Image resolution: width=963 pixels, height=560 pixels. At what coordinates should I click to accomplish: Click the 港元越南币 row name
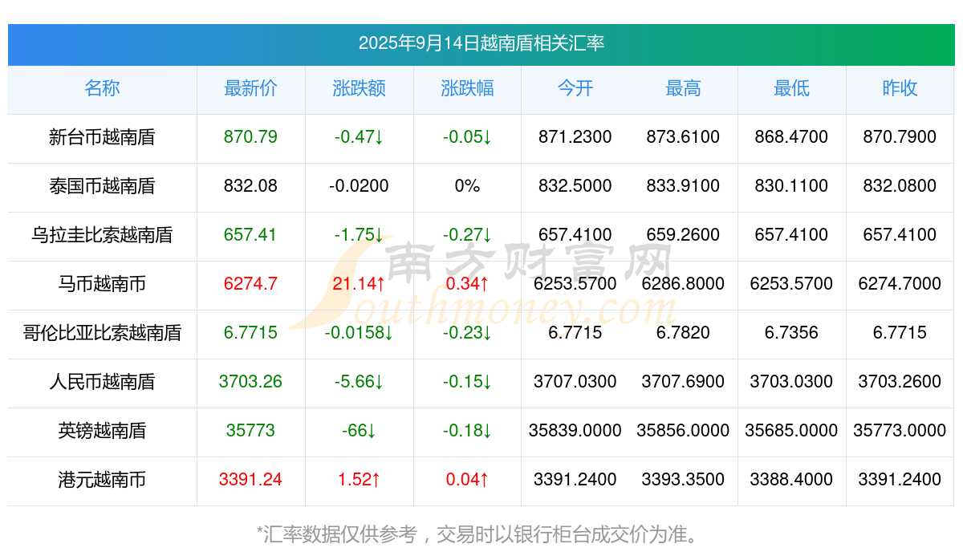pos(102,480)
